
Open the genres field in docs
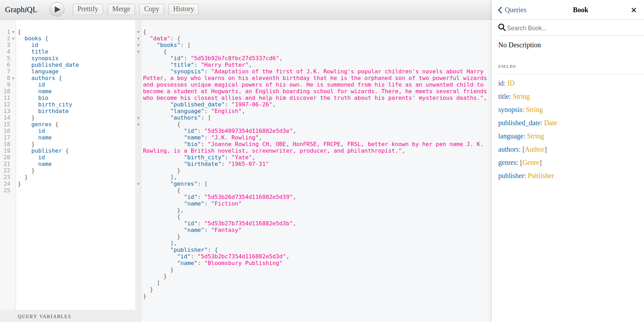(x=507, y=162)
